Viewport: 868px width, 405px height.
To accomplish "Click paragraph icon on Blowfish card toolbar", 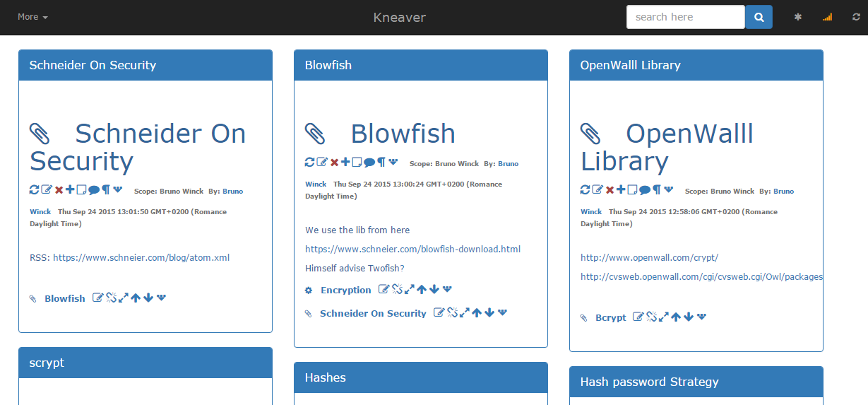I will coord(381,162).
